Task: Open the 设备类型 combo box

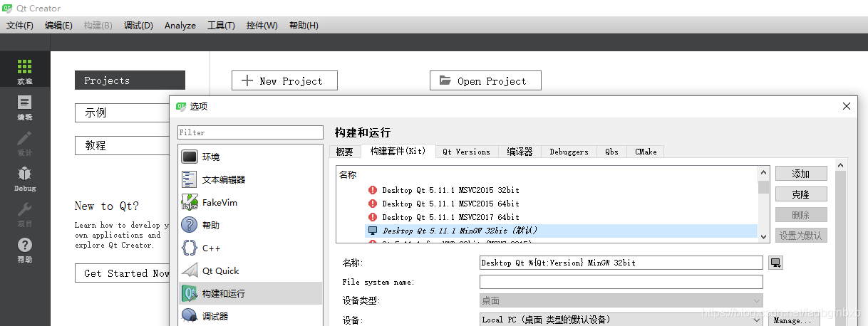Action: 621,300
